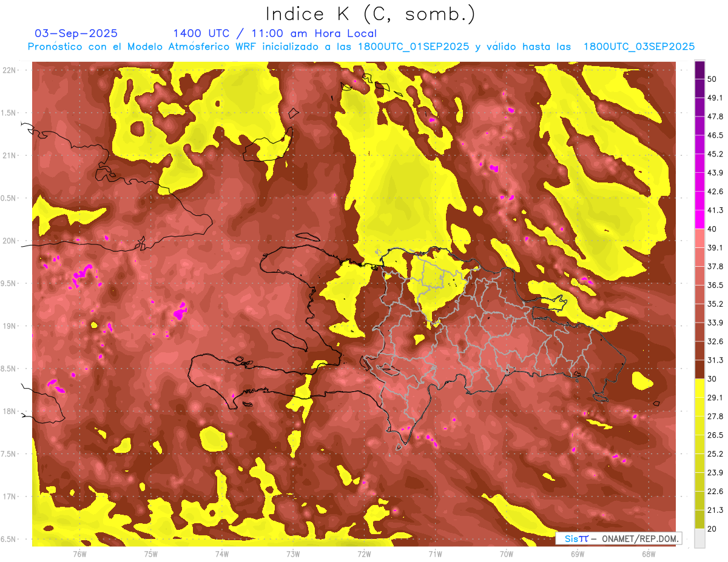Viewport: 728px width, 562px height.
Task: Click the "68W" longitude label
Action: pyautogui.click(x=649, y=554)
